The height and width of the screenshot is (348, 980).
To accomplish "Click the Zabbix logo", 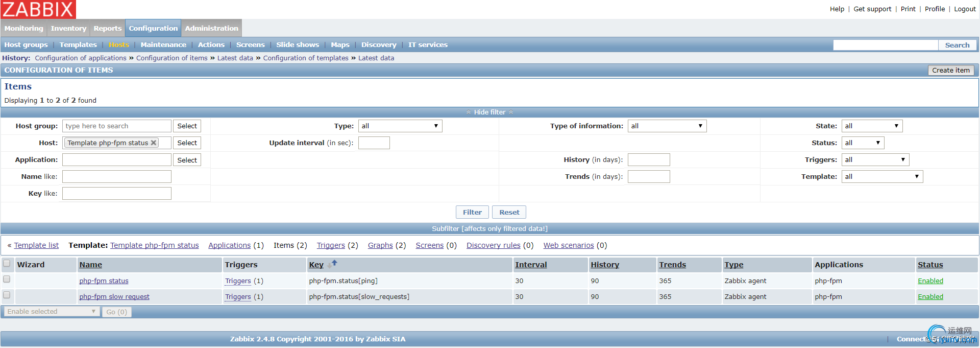I will 38,9.
